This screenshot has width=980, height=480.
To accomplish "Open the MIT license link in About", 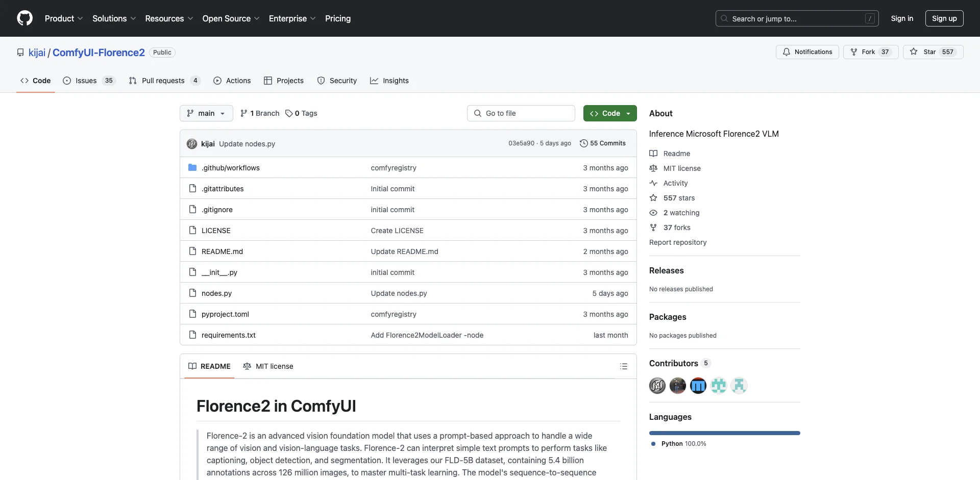I will [675, 168].
